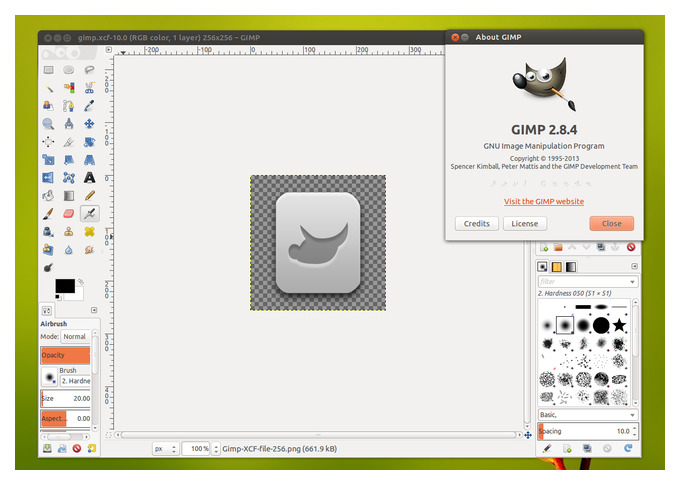Switch to the Gradients tab
The height and width of the screenshot is (485, 680).
571,267
